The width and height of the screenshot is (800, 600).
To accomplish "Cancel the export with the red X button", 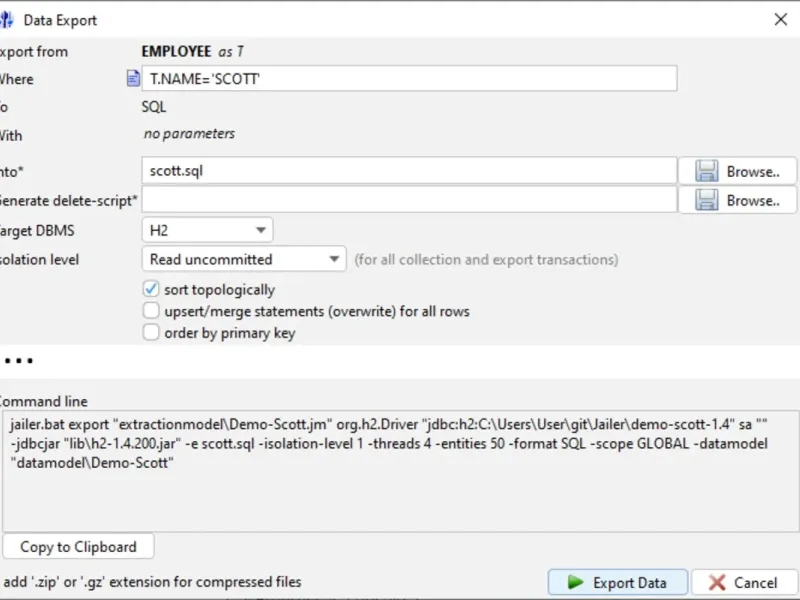I will (x=744, y=582).
